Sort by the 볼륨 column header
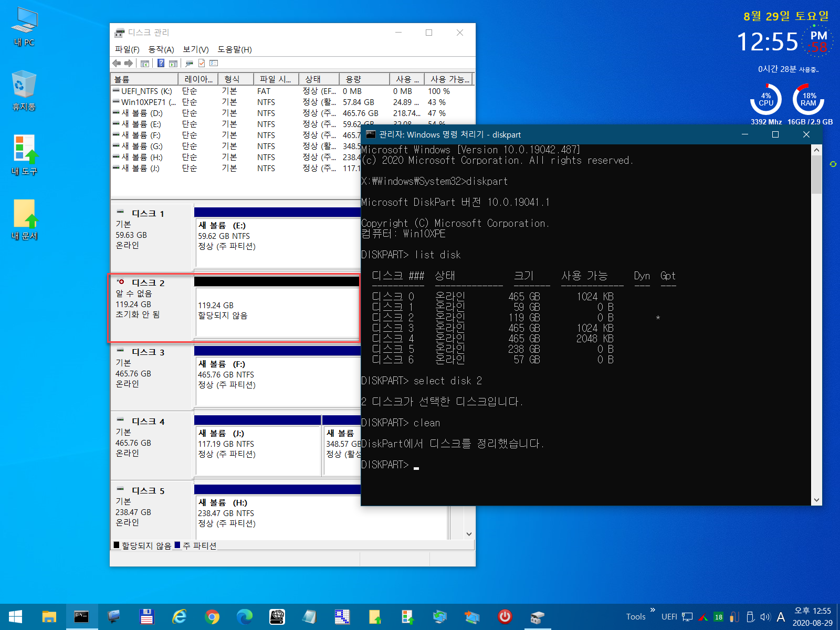The width and height of the screenshot is (840, 630). pyautogui.click(x=144, y=79)
